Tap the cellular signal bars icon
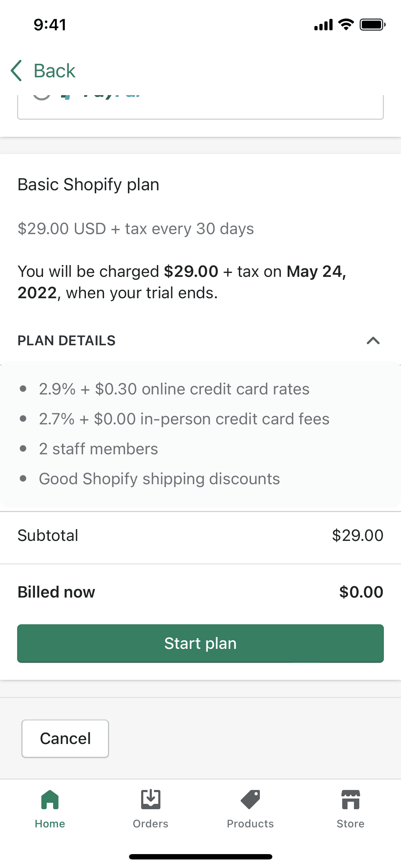This screenshot has height=868, width=401. 323,25
